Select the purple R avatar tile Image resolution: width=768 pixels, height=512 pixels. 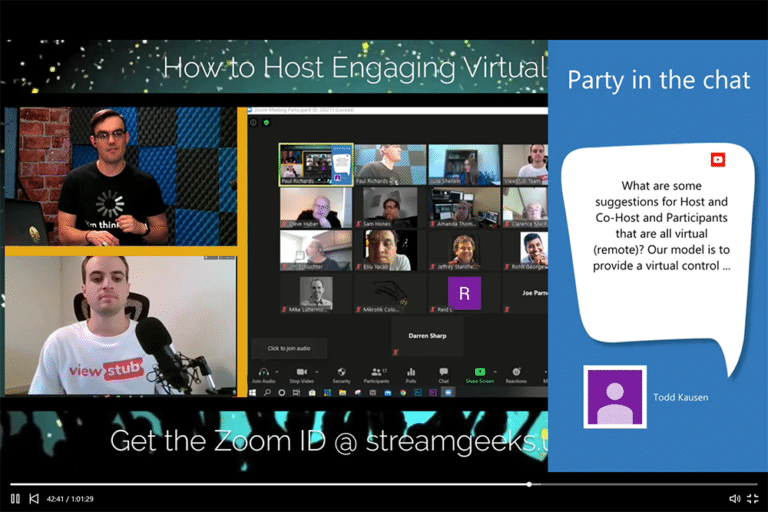[x=464, y=293]
